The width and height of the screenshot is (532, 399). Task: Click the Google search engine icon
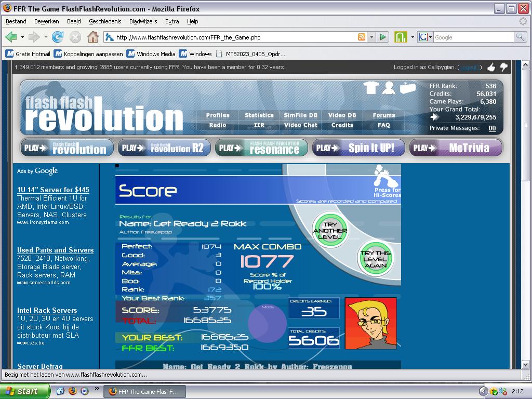[423, 37]
